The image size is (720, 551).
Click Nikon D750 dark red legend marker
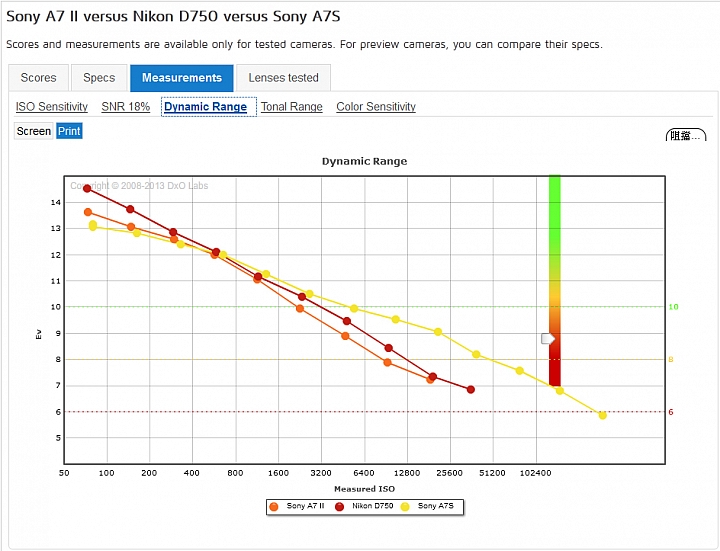tap(340, 506)
